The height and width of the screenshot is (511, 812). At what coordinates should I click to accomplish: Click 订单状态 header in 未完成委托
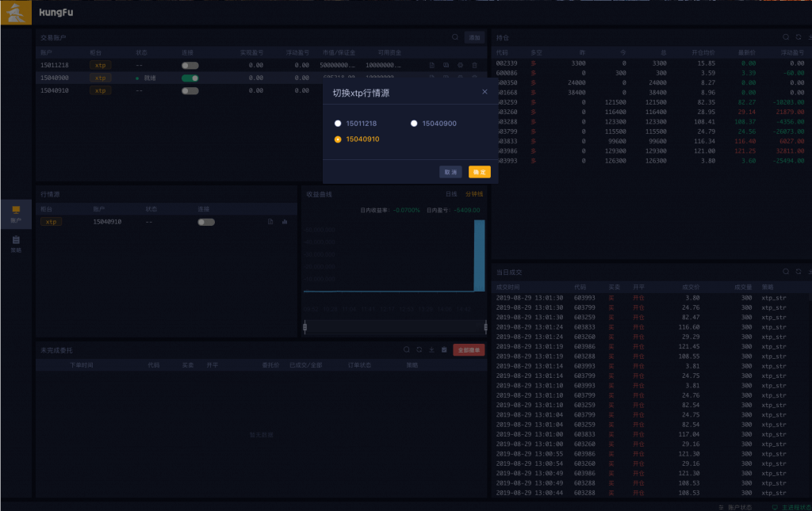click(x=359, y=365)
